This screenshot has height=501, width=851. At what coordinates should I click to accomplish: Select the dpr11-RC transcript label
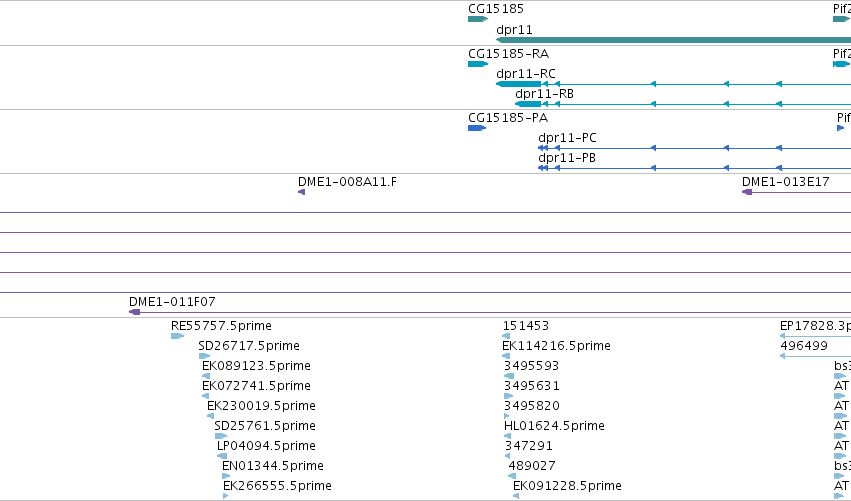click(525, 74)
